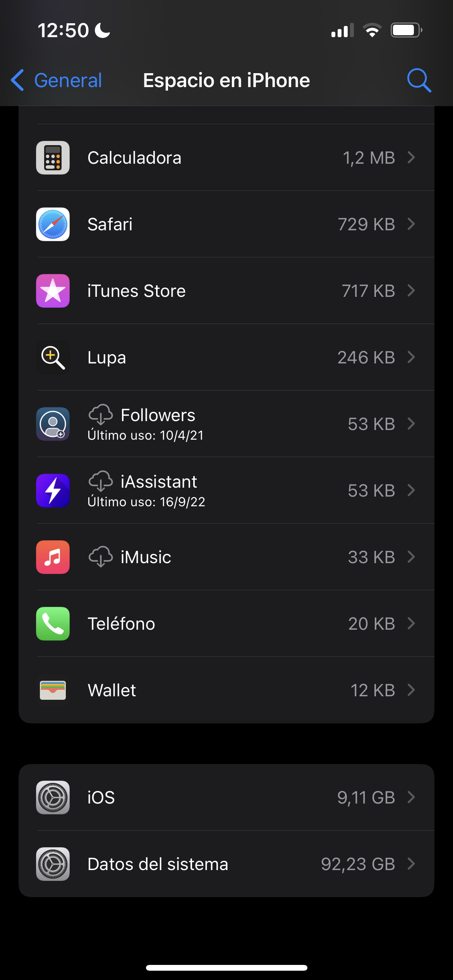453x980 pixels.
Task: Tap the home indicator bar
Action: tap(226, 968)
